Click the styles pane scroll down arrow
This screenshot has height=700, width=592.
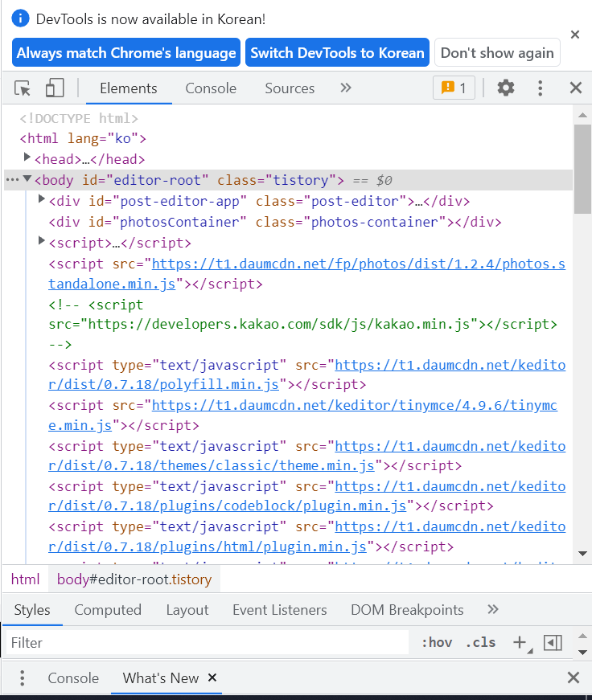[x=582, y=652]
